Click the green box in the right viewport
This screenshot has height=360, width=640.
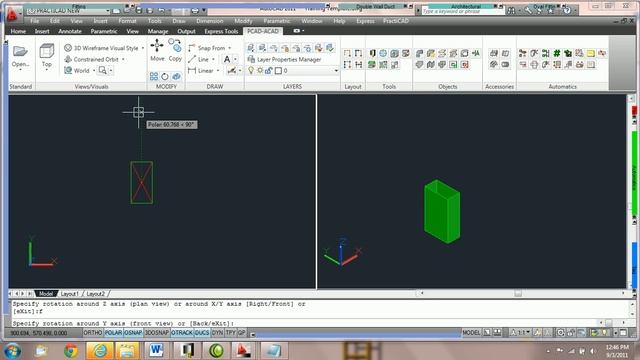[x=442, y=211]
